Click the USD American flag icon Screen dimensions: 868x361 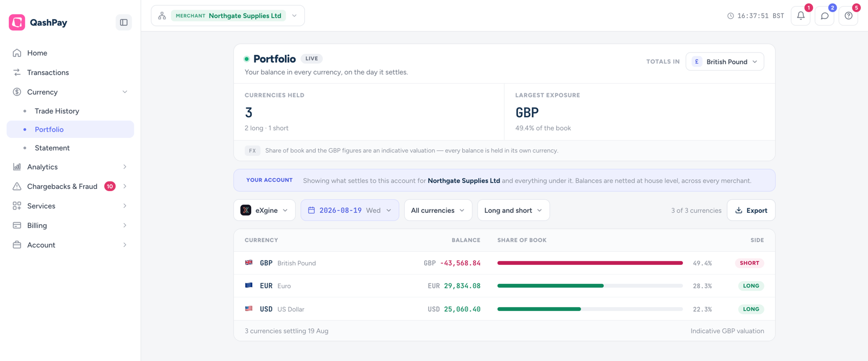[x=249, y=309]
